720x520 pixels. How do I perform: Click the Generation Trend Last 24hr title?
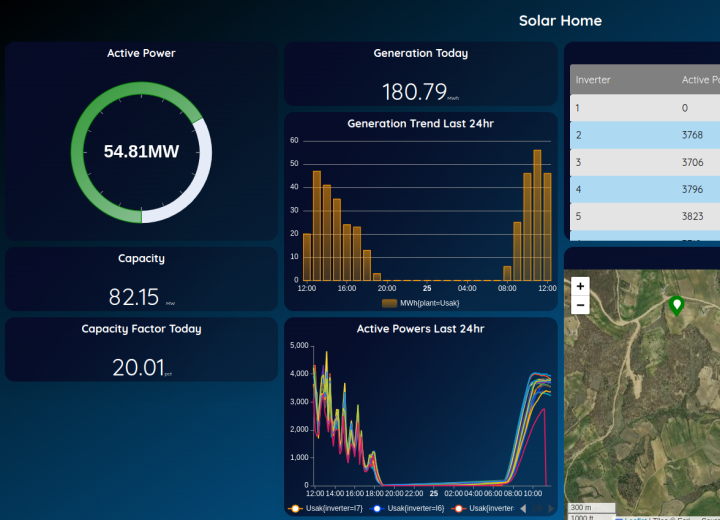[x=421, y=124]
